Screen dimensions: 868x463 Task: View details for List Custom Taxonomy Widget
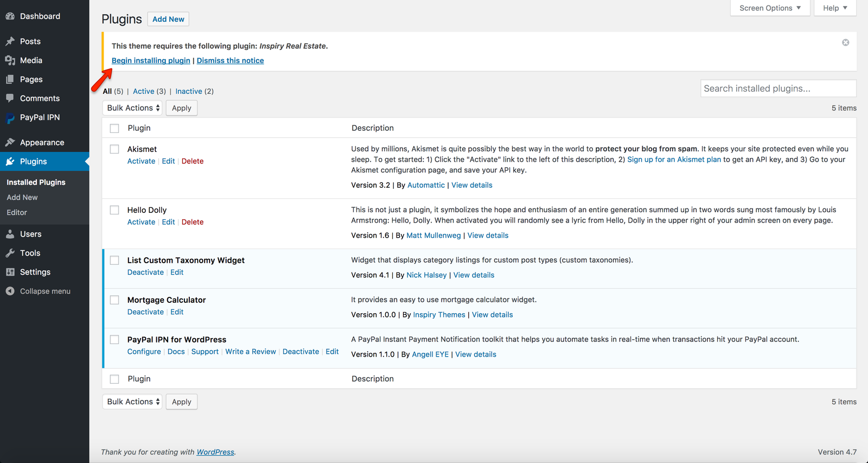pos(474,275)
